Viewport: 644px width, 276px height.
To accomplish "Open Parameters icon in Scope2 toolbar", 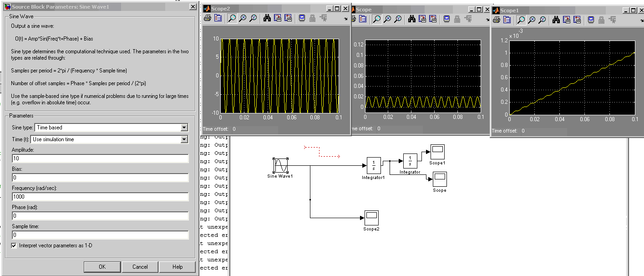I will point(218,18).
